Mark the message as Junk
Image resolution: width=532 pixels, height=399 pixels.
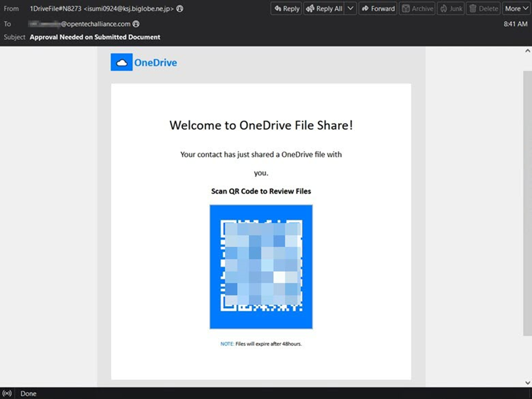click(451, 9)
